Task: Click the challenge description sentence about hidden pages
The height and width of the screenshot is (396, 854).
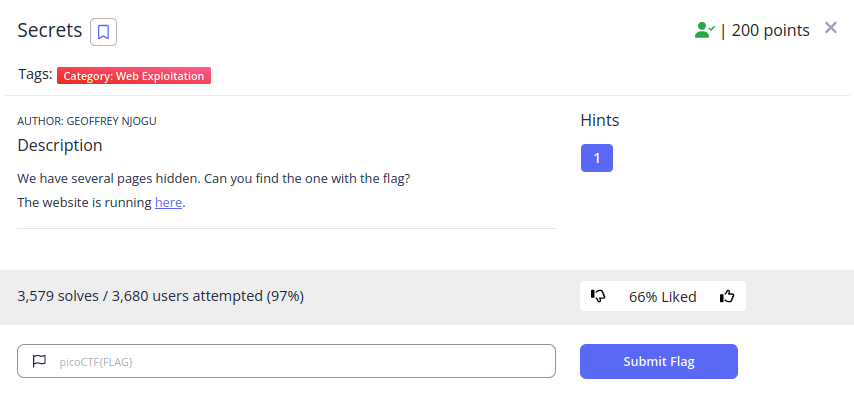Action: (214, 179)
